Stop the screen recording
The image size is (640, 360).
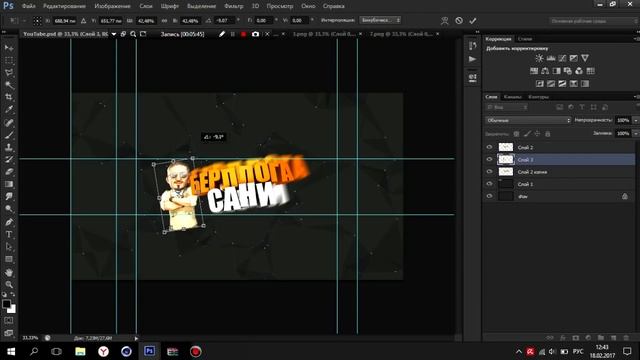click(x=243, y=34)
